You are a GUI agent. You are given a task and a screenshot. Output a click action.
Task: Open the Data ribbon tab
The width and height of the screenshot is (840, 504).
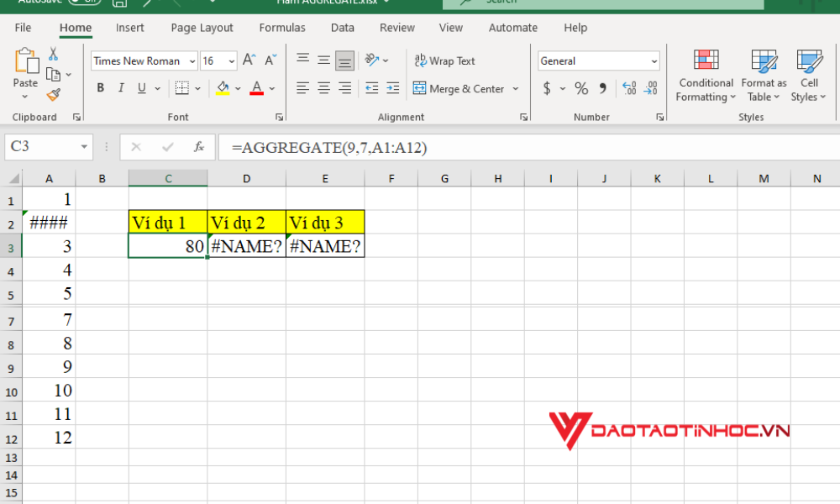pyautogui.click(x=342, y=28)
